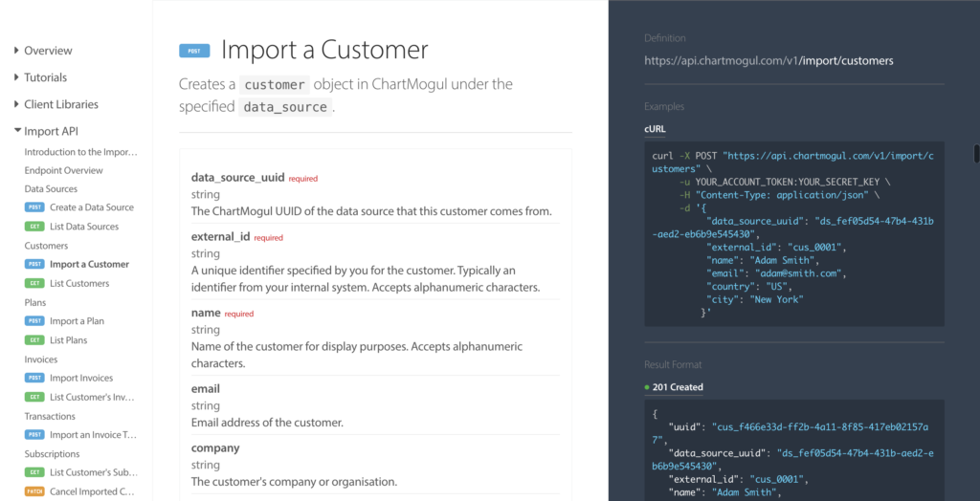Open Endpoint Overview page
Image resolution: width=980 pixels, height=501 pixels.
[x=64, y=170]
